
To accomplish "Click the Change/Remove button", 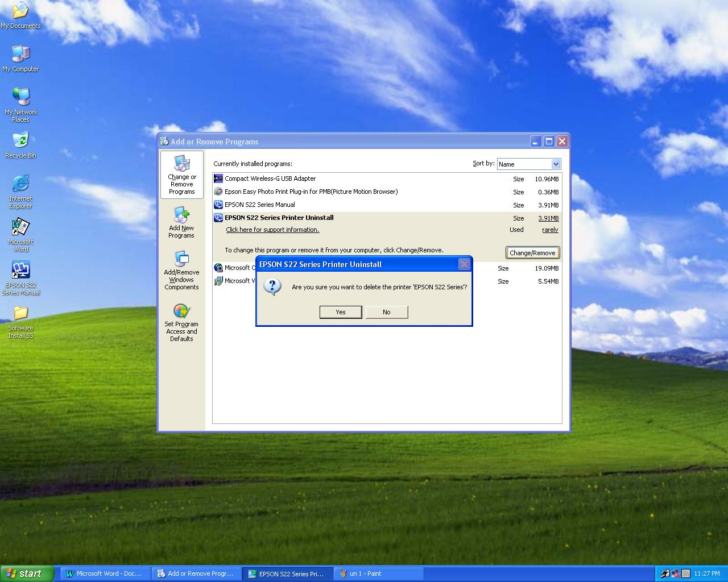I will pos(532,252).
